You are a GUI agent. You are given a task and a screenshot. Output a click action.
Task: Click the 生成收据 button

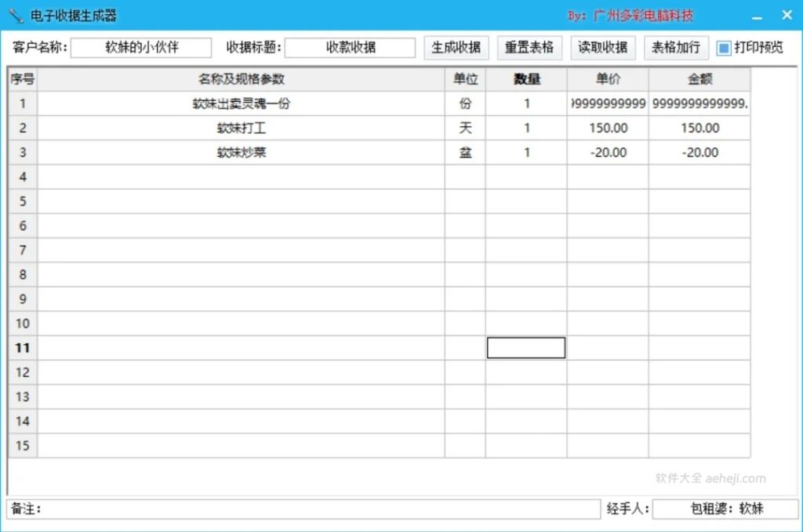pyautogui.click(x=456, y=47)
